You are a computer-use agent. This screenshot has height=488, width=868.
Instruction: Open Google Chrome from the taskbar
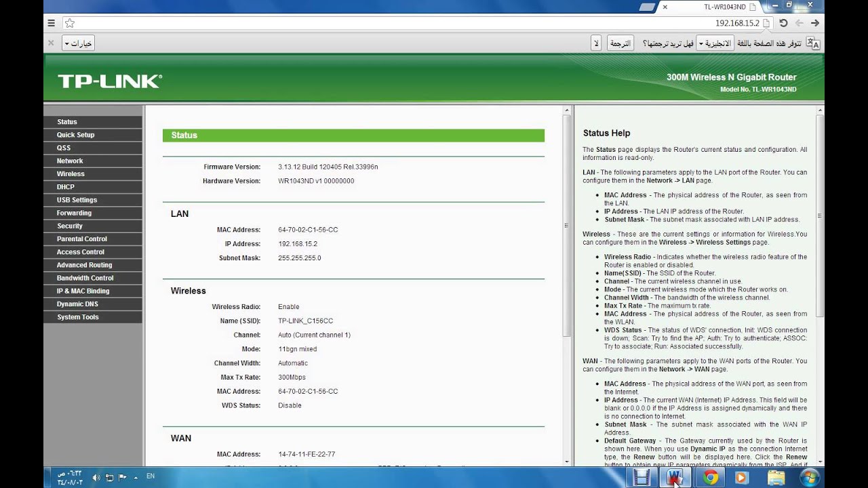click(x=710, y=478)
